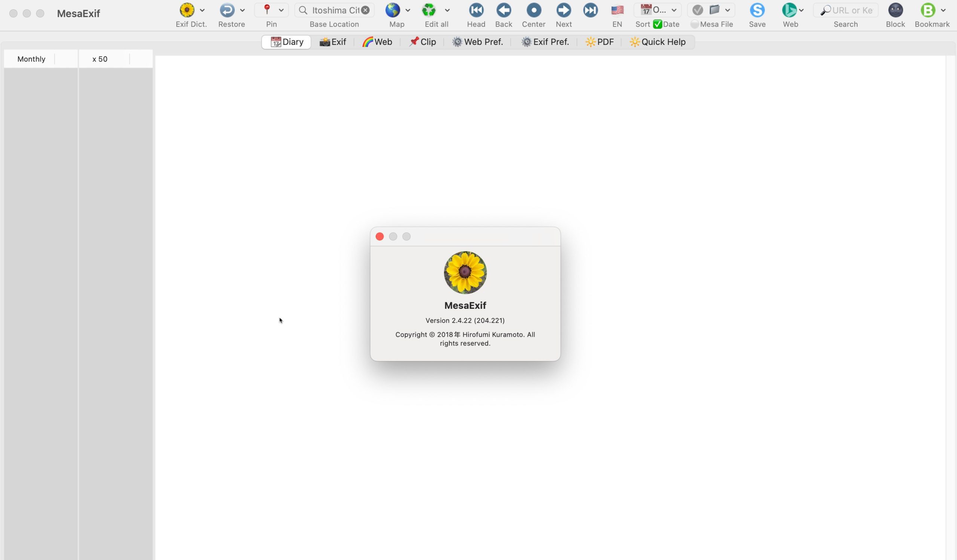Jump to Head with the skip-back icon

click(x=476, y=10)
